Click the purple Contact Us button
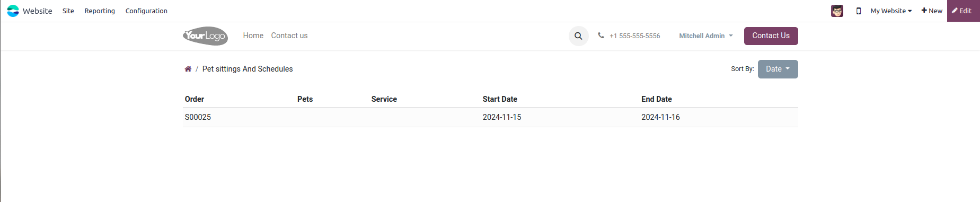This screenshot has height=202, width=980. click(x=771, y=36)
